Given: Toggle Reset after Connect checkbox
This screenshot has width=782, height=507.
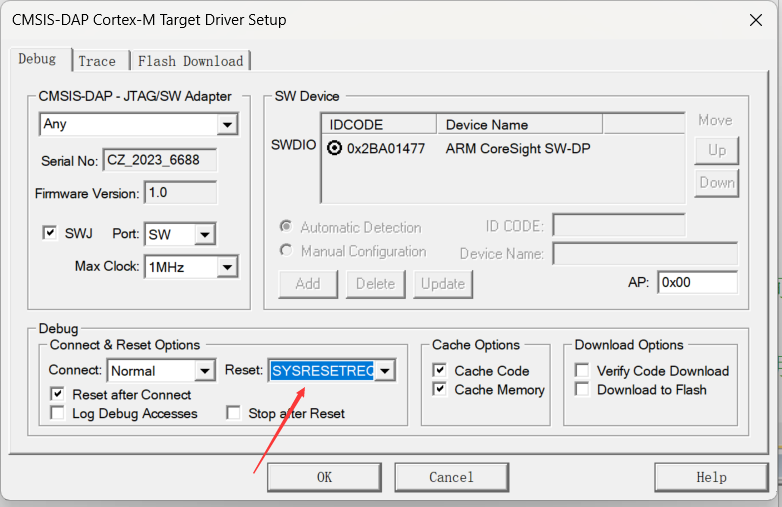Looking at the screenshot, I should 57,394.
